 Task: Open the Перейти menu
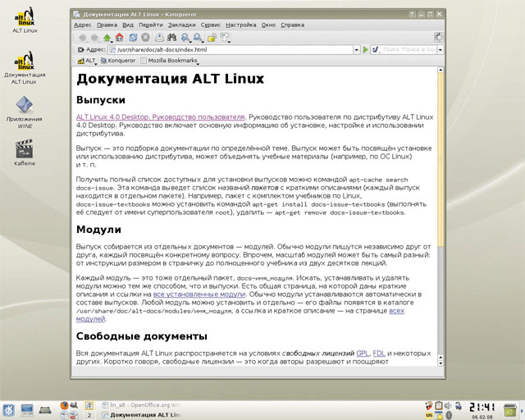[x=151, y=25]
